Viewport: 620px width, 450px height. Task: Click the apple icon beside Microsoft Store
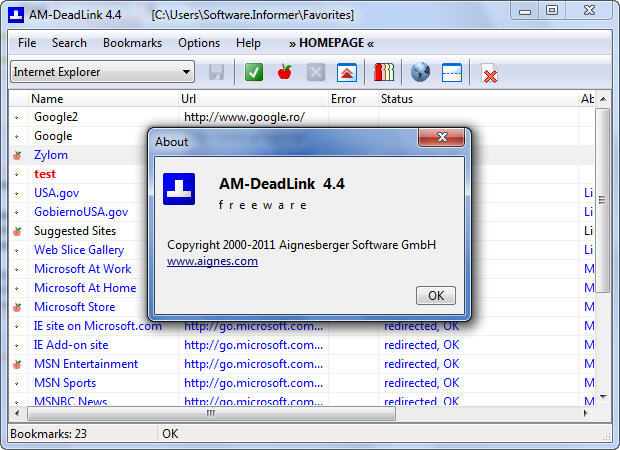[x=17, y=307]
